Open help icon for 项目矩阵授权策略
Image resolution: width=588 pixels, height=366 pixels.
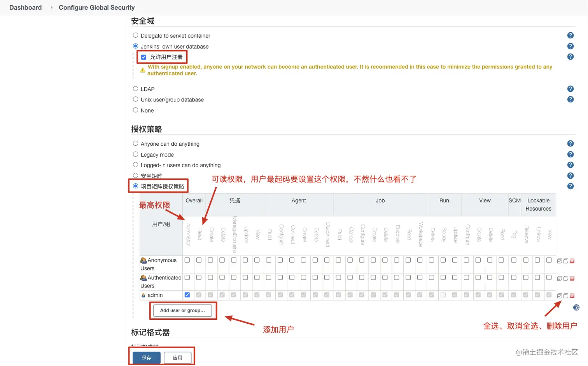570,186
